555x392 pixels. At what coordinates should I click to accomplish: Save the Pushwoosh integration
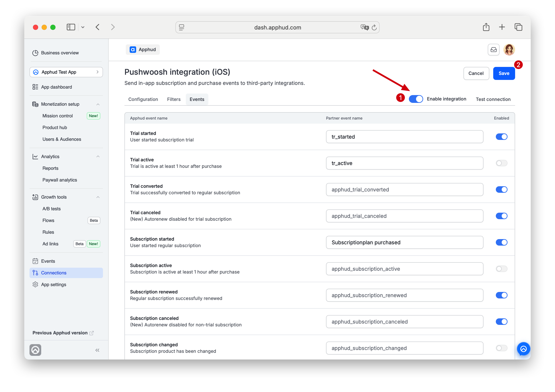click(504, 73)
